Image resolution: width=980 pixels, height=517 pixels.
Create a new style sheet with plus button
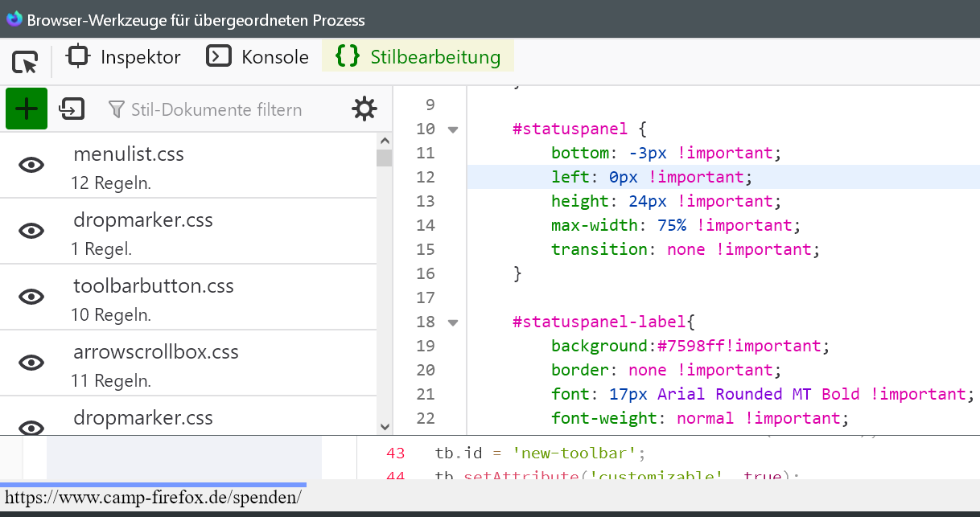pyautogui.click(x=27, y=109)
